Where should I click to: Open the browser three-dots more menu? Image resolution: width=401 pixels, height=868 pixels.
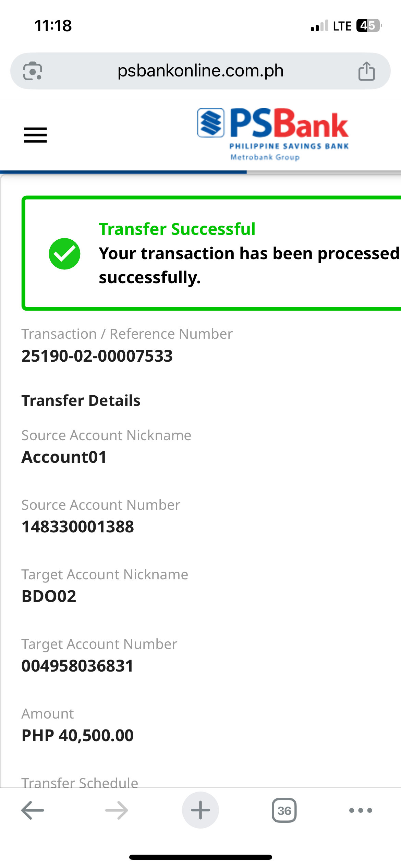point(361,810)
